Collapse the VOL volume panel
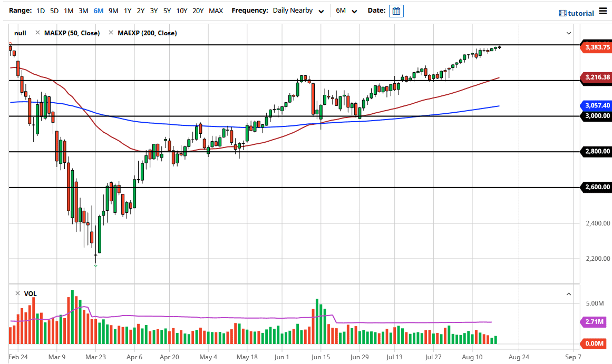Image resolution: width=612 pixels, height=364 pixels. (x=568, y=293)
